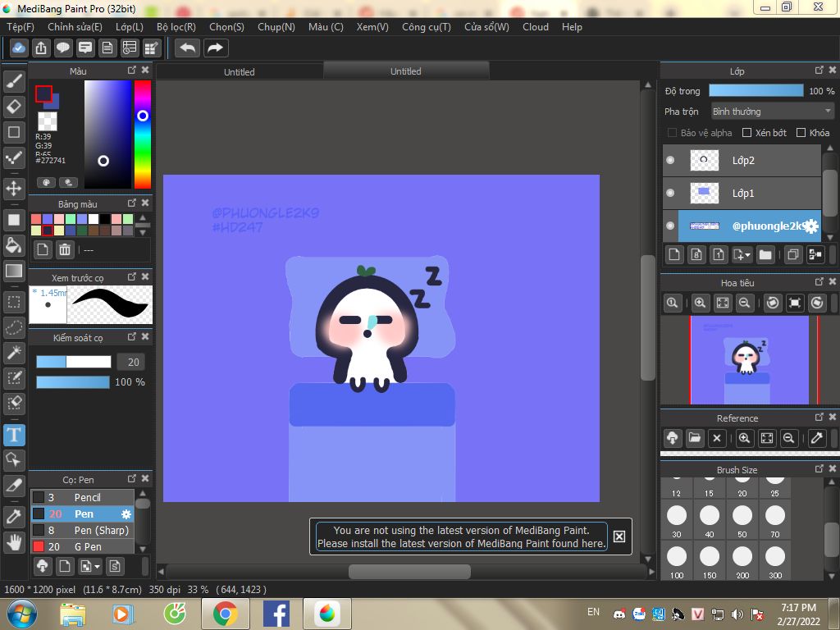This screenshot has height=630, width=840.
Task: Zoom in on the Navigator panel
Action: [x=700, y=303]
